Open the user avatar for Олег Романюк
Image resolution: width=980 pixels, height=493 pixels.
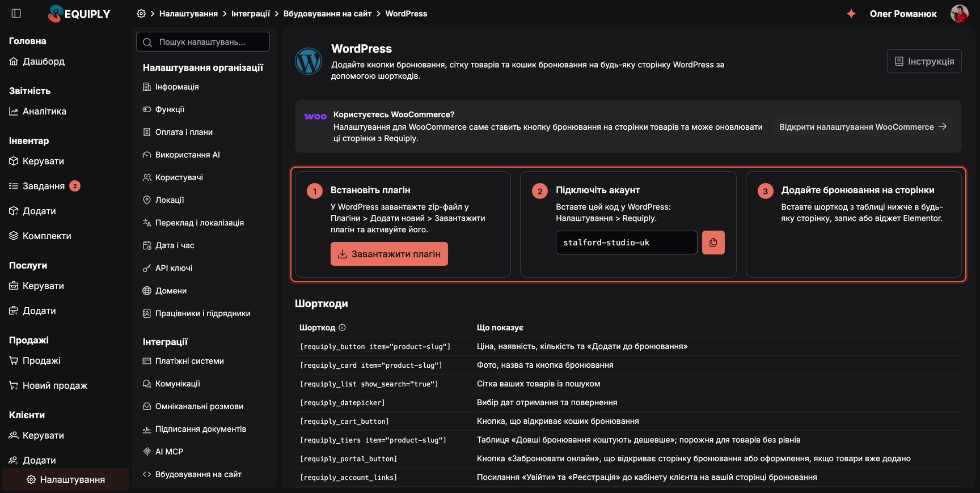click(959, 14)
